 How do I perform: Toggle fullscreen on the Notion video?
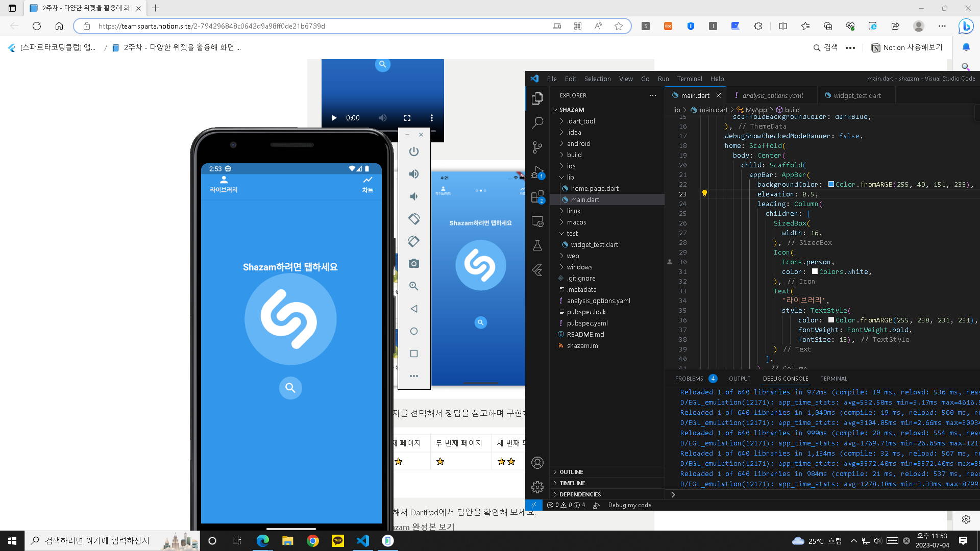coord(407,118)
